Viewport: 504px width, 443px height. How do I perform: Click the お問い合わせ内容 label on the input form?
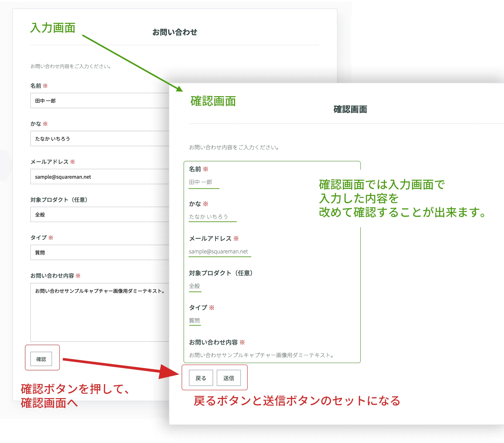tap(52, 275)
